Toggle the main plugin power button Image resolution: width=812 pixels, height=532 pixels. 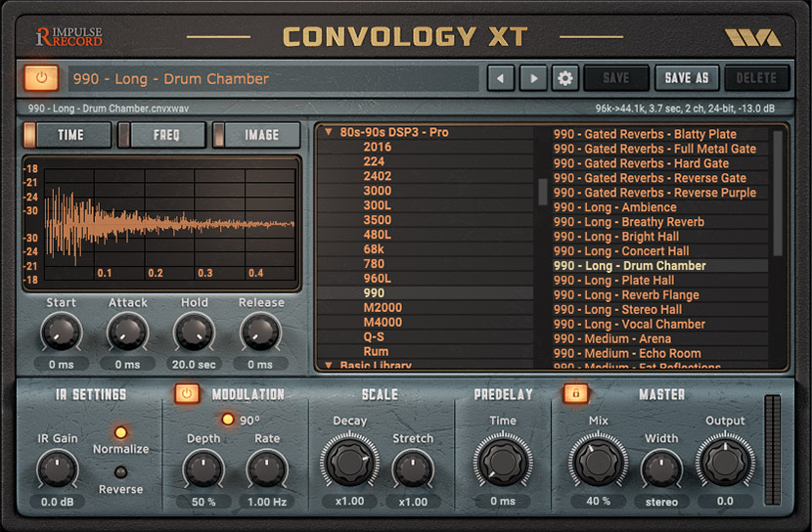coord(41,78)
